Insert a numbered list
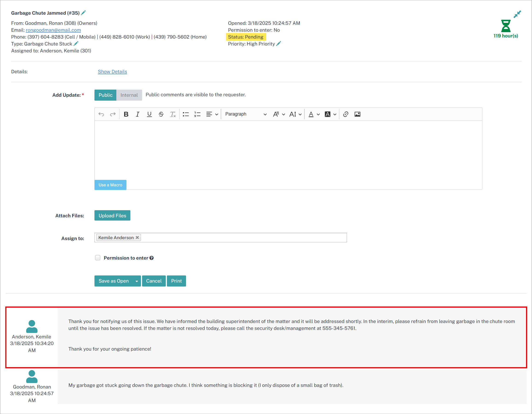Screen dimensions: 532x414 [x=197, y=114]
